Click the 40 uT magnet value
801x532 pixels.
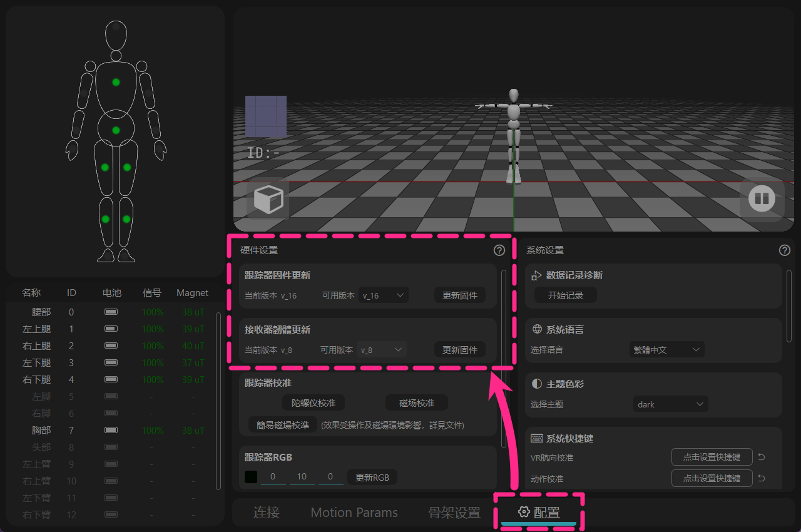[x=193, y=345]
